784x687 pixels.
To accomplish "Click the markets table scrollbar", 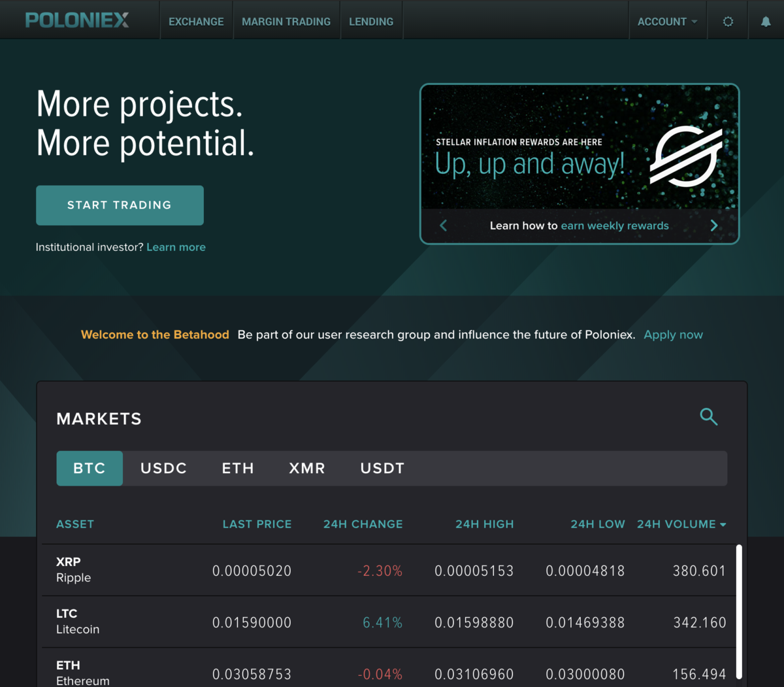I will pyautogui.click(x=739, y=611).
